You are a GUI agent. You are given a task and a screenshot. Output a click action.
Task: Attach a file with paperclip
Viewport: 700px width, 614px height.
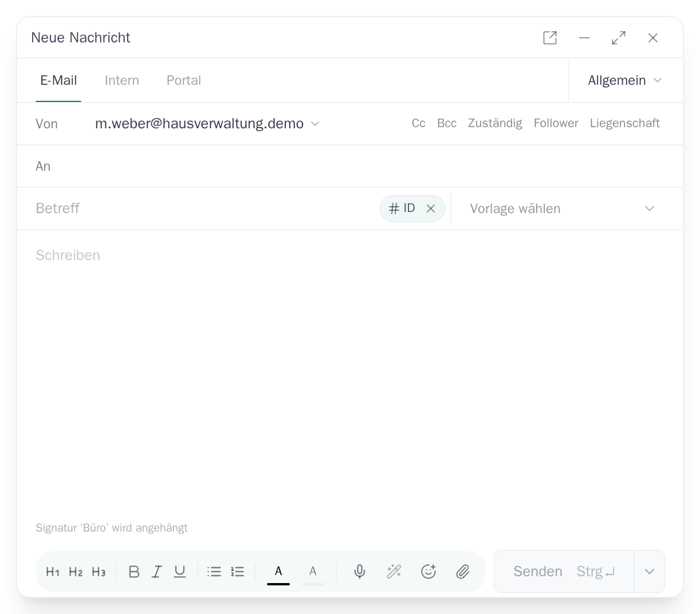pos(463,572)
